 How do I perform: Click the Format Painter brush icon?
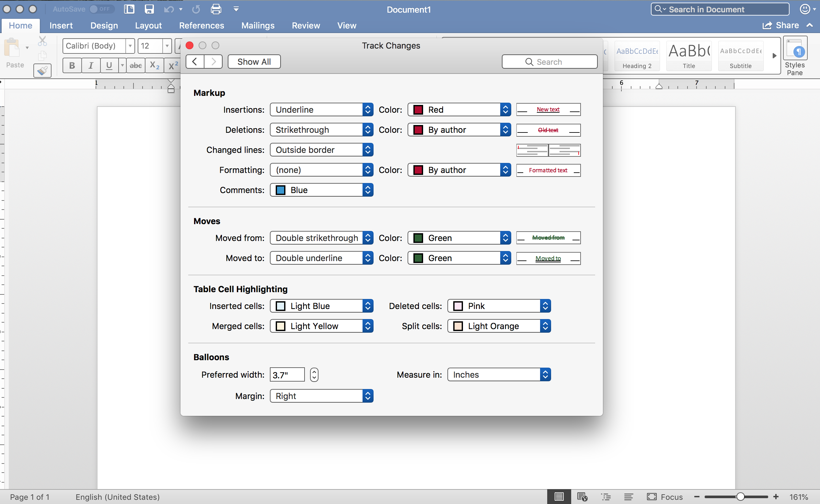point(42,70)
